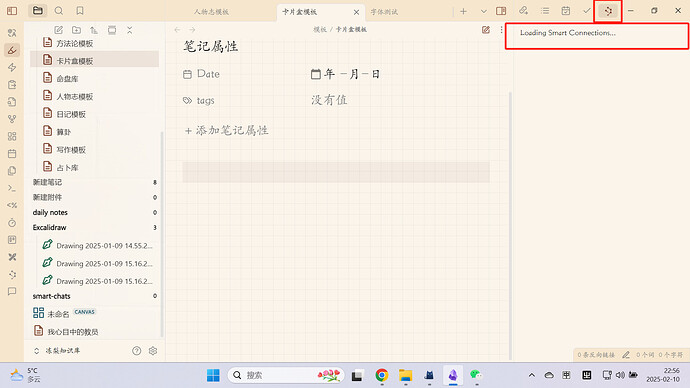Select the 卡片盒模板 tab
The height and width of the screenshot is (388, 690).
(x=299, y=12)
